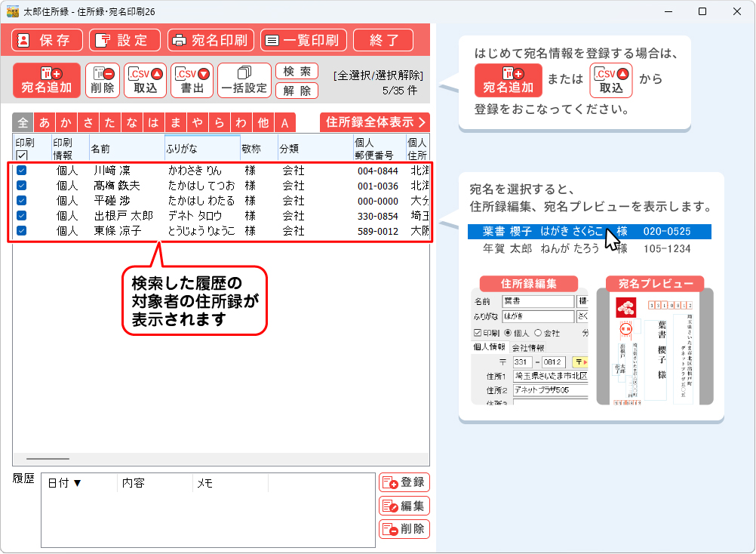
Task: Click the 削除 delete address button
Action: pyautogui.click(x=103, y=81)
